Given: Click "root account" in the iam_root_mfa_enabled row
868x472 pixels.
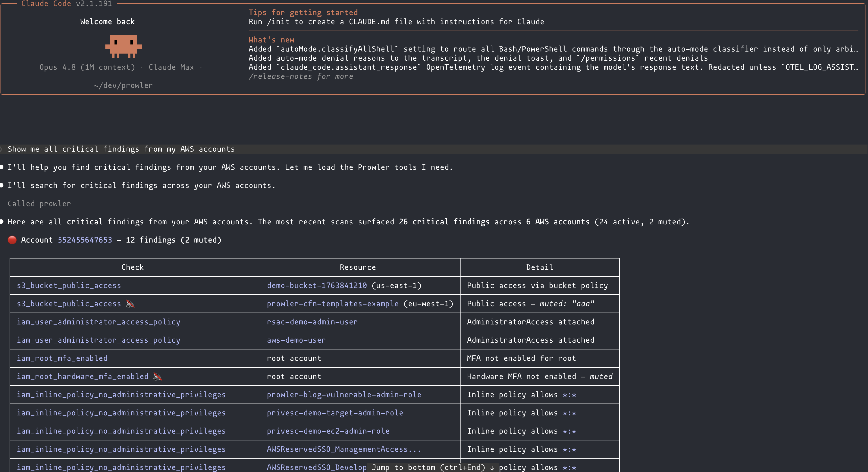Looking at the screenshot, I should (x=294, y=358).
